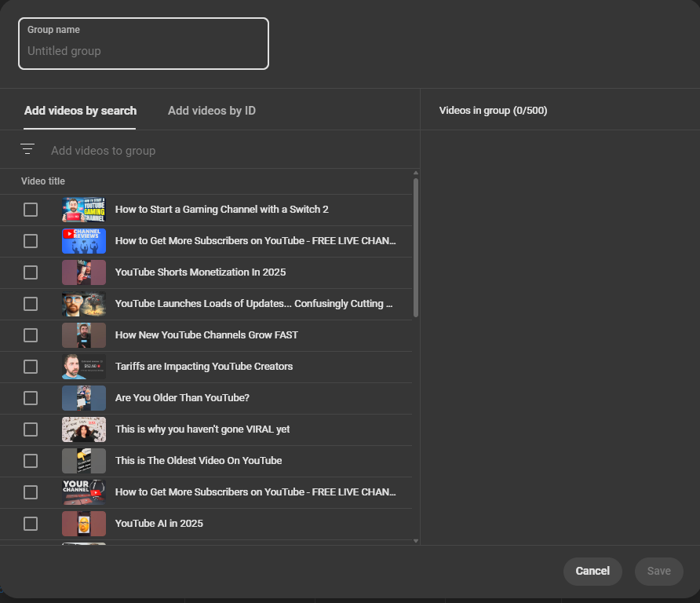The height and width of the screenshot is (603, 700).
Task: Select the YouTube AI in 2025 video title
Action: pyautogui.click(x=159, y=524)
